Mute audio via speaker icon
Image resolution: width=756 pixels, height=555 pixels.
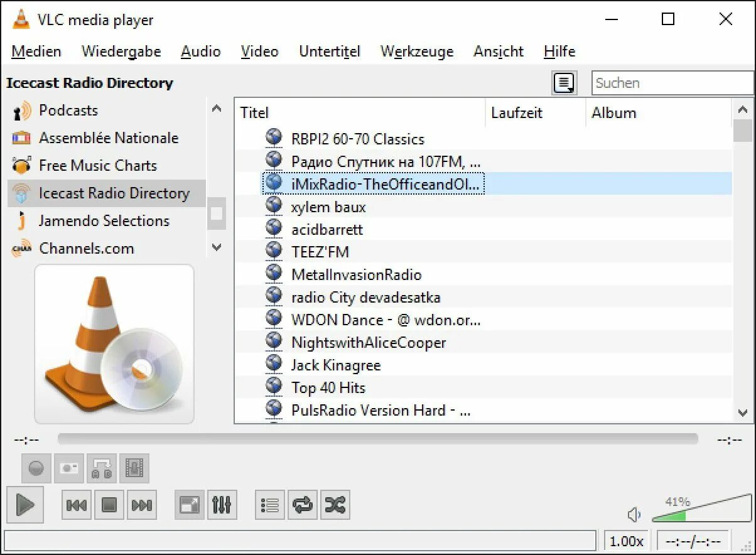(x=634, y=515)
